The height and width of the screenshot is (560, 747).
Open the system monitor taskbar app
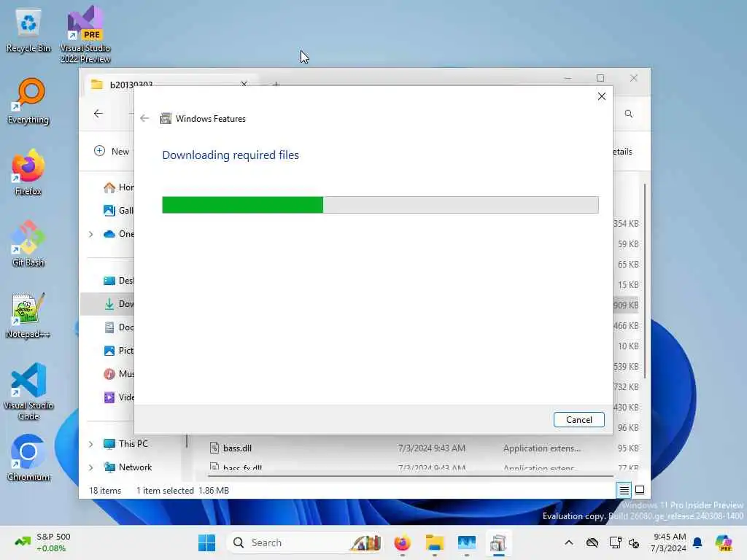click(466, 542)
